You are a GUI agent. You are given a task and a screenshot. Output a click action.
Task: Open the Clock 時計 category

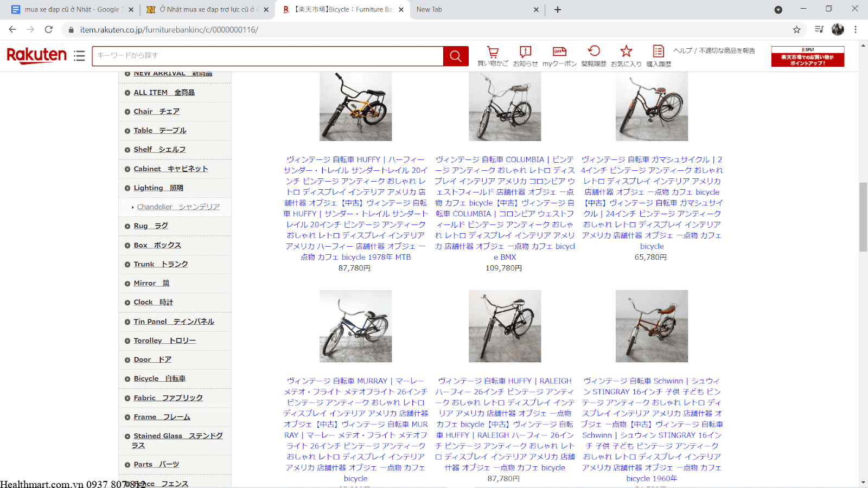(x=153, y=303)
